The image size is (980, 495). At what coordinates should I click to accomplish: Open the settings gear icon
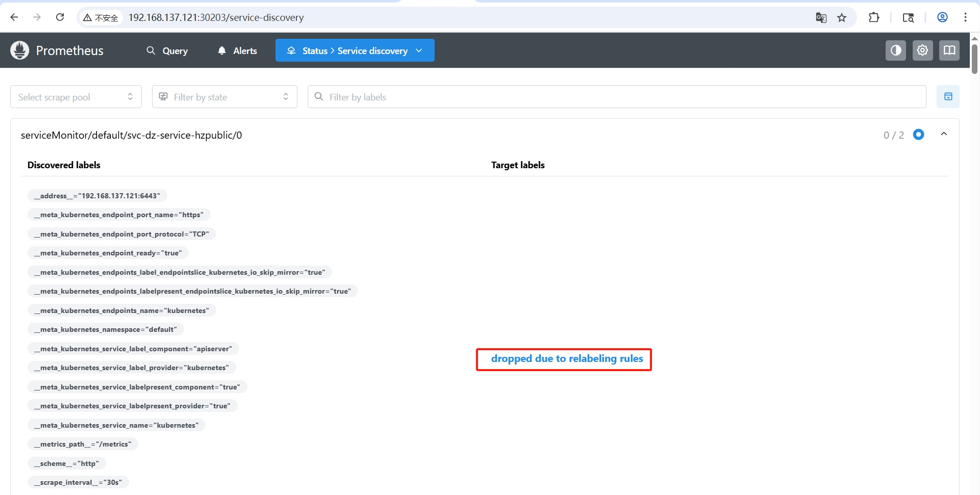click(922, 50)
